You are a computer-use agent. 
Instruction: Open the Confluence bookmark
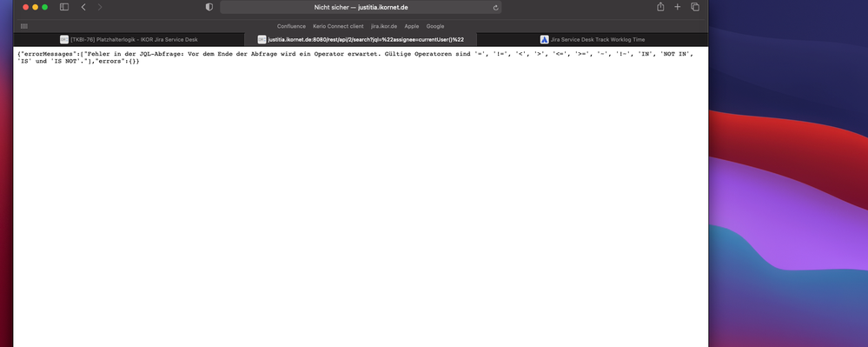point(291,26)
